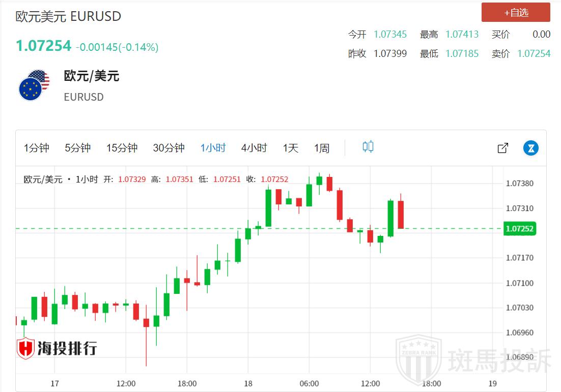The width and height of the screenshot is (561, 392).
Task: Click the EUR/USD flag pair icon
Action: tap(34, 85)
